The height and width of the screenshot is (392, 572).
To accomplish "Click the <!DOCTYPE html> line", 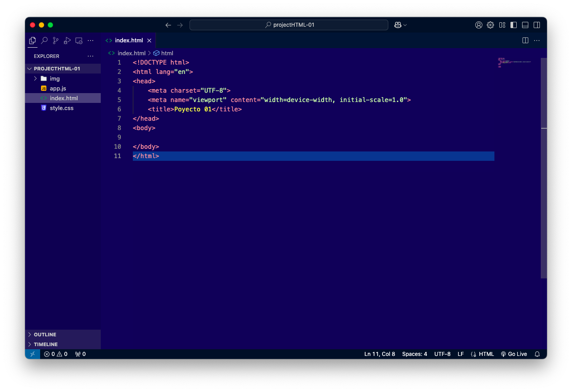I will 161,62.
